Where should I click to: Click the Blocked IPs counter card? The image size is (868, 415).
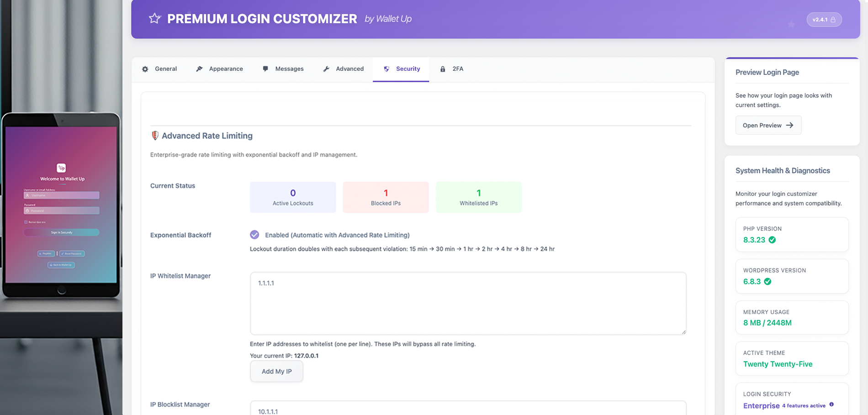386,197
